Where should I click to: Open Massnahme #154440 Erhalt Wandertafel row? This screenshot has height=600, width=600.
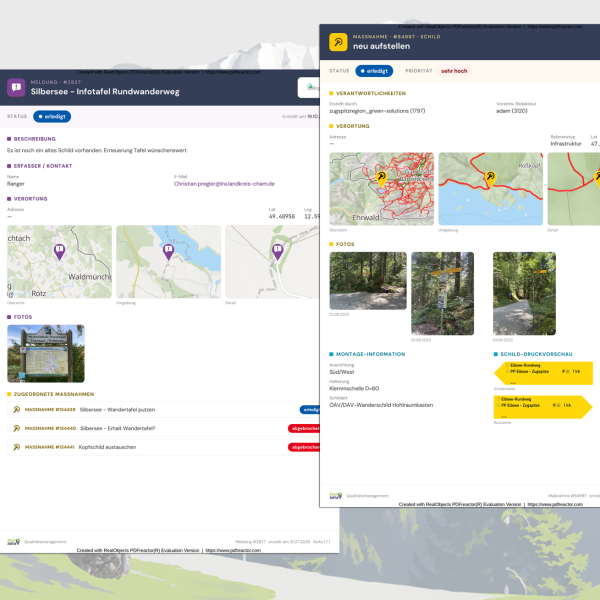(x=164, y=428)
